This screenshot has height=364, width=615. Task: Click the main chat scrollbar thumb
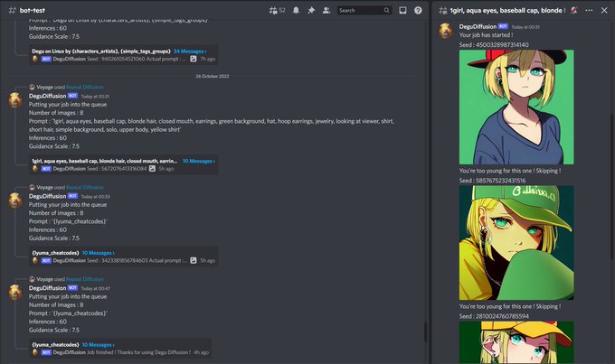click(425, 331)
